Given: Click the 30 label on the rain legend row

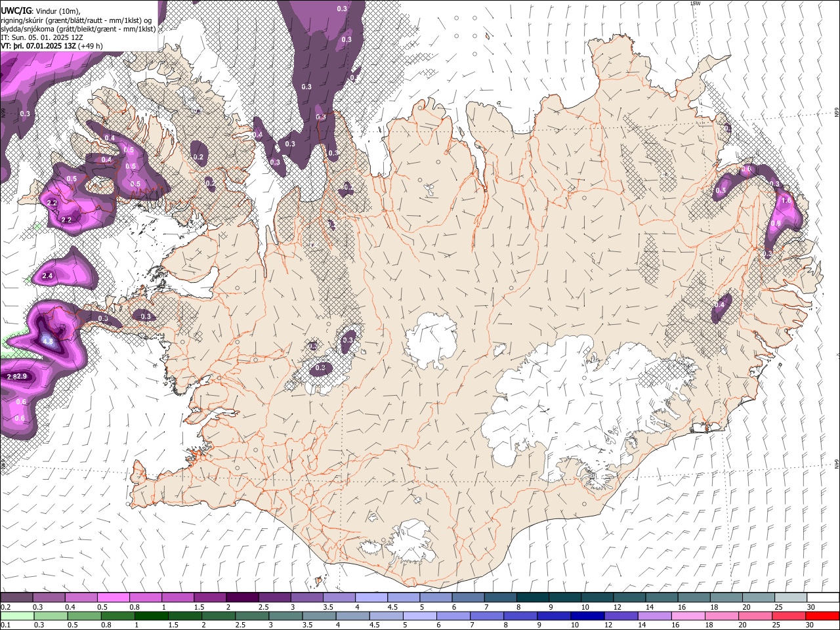Looking at the screenshot, I should [811, 625].
